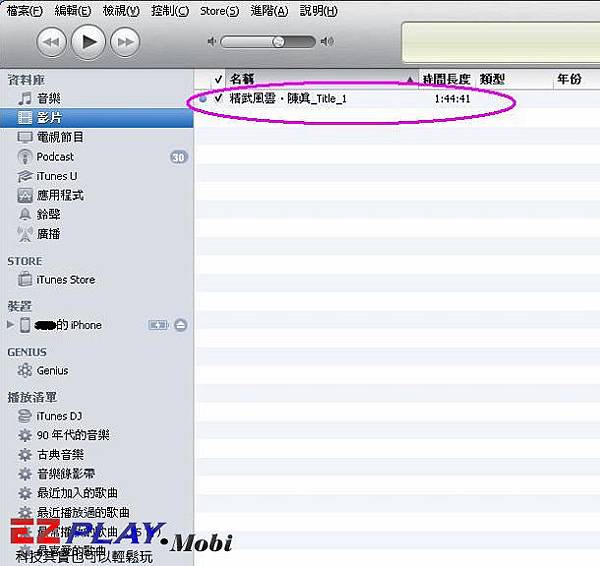Open the Genius atom icon
The image size is (600, 566).
25,370
